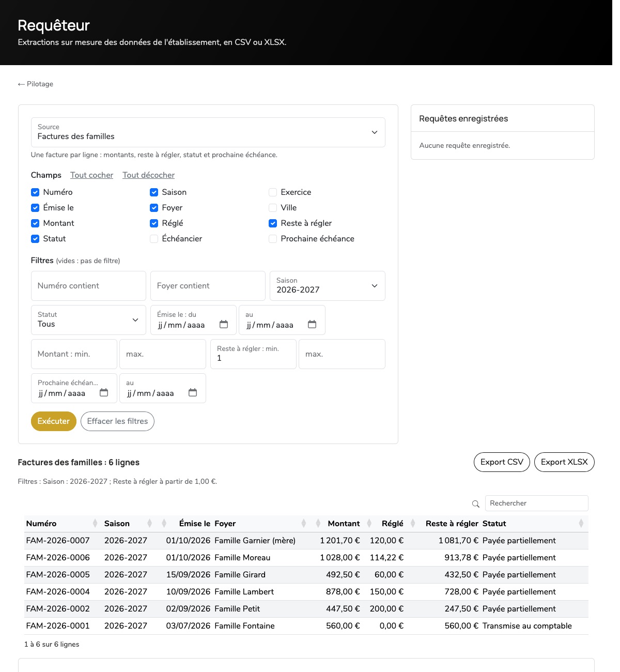Enable the Exercice field checkbox

(273, 192)
